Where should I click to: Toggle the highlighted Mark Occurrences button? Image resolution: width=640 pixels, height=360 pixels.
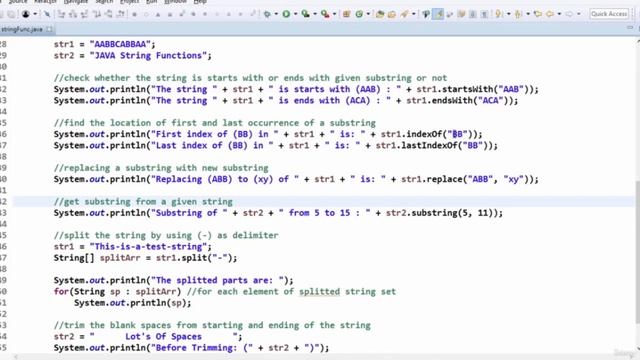click(438, 14)
